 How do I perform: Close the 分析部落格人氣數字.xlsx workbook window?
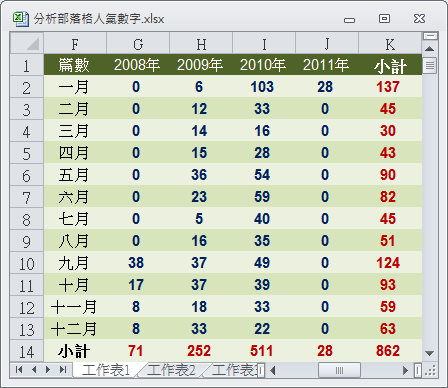coord(419,18)
